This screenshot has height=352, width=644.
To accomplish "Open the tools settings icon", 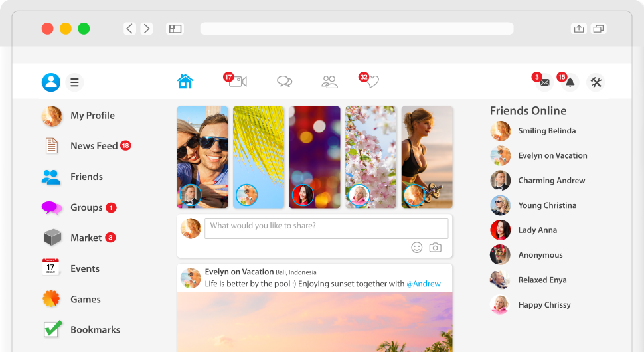I will coord(596,82).
